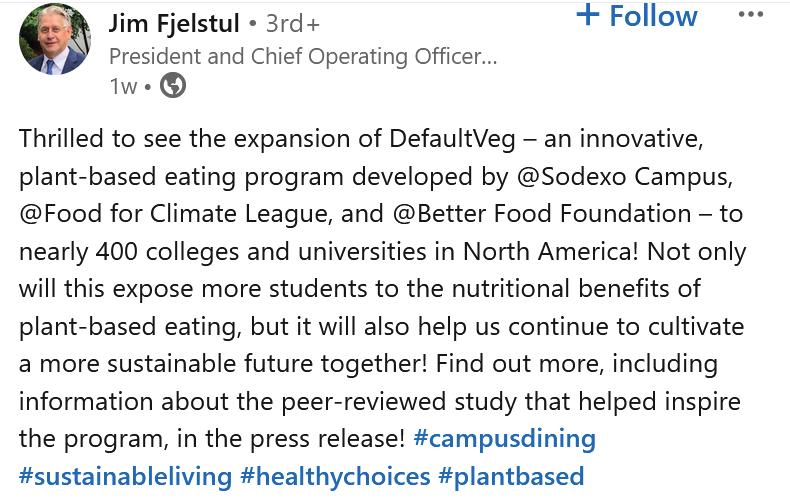The width and height of the screenshot is (790, 504).
Task: Click the Follow button for Jim Fjelstul
Action: [x=653, y=16]
